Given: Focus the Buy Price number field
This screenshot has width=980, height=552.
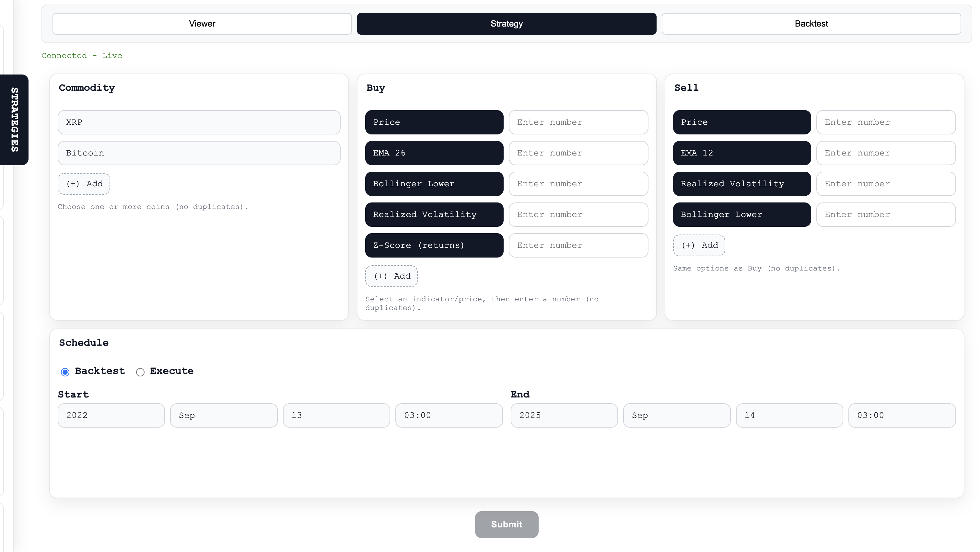Looking at the screenshot, I should click(x=578, y=122).
